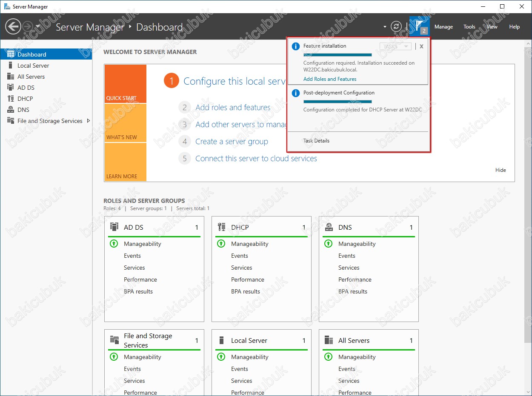Click the Server Manager title bar icon
This screenshot has width=532, height=396.
point(7,6)
